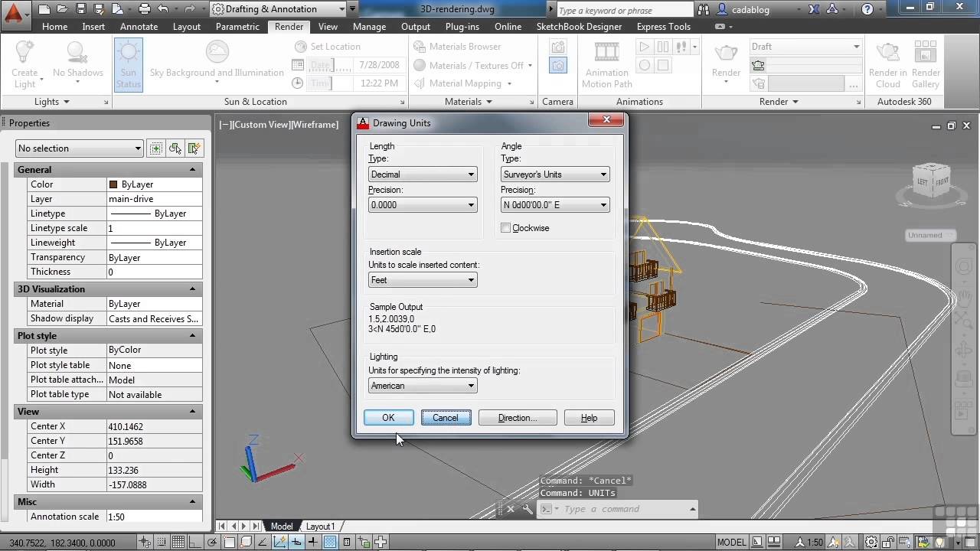
Task: Click Set Location globe icon
Action: click(300, 47)
